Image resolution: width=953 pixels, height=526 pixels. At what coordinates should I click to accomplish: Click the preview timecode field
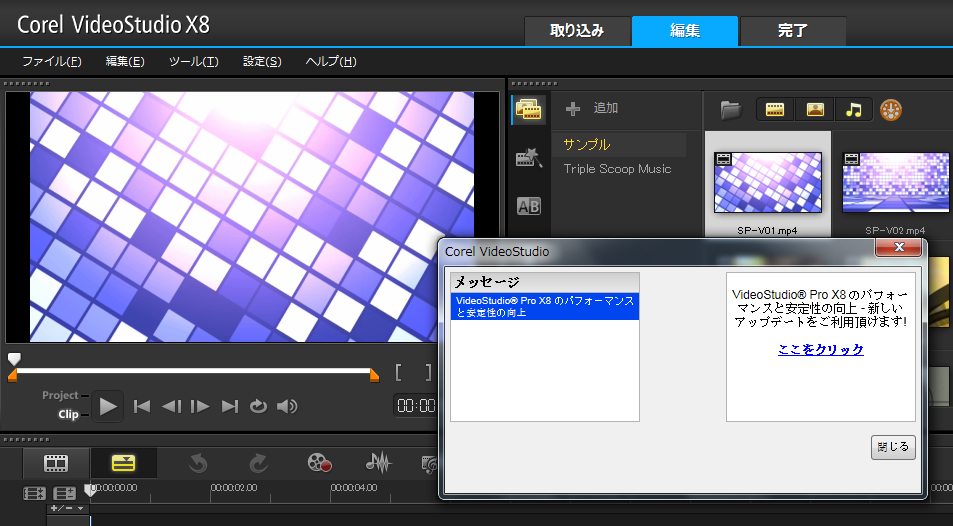point(416,406)
